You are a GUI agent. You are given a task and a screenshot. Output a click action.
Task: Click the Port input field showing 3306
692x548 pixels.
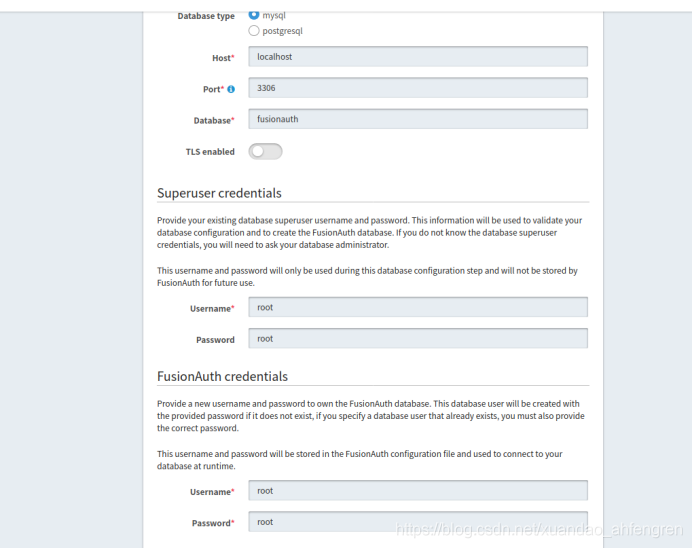417,88
